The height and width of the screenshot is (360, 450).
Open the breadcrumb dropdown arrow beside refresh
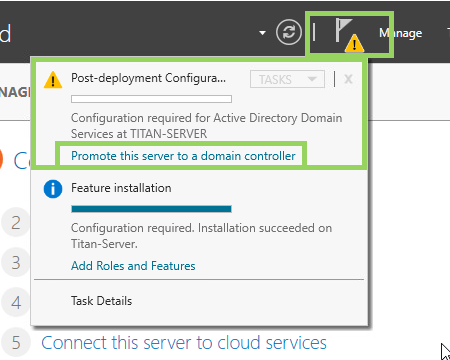point(263,33)
